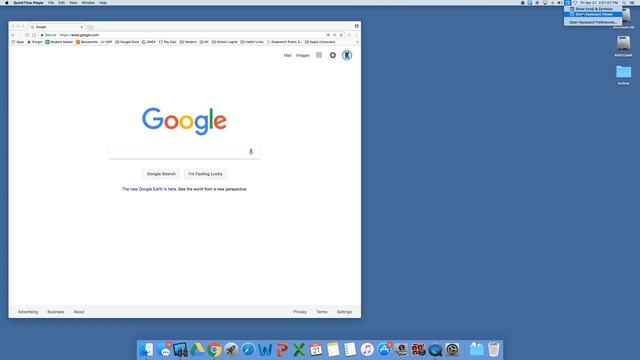Open the Google account profile avatar
640x360 pixels.
click(x=347, y=55)
